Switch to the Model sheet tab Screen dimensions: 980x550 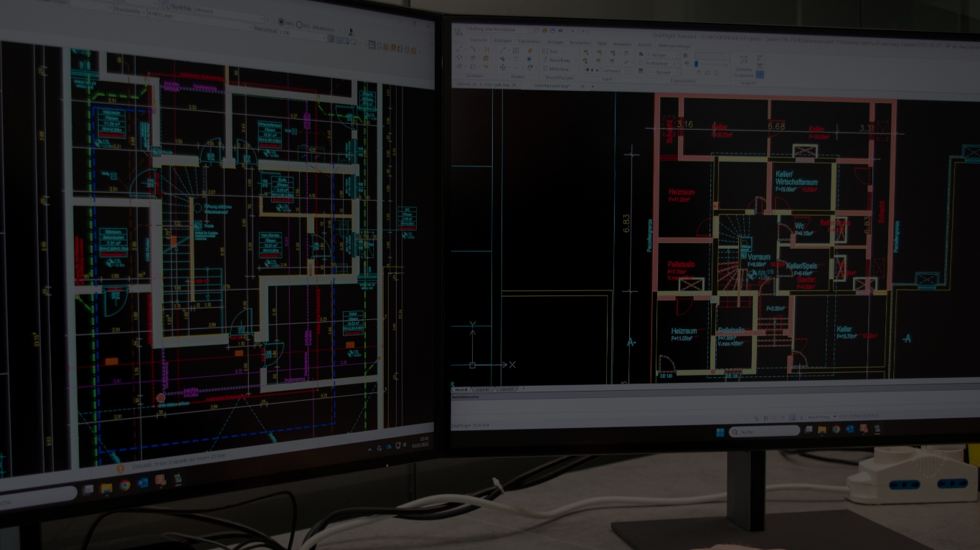pos(461,389)
